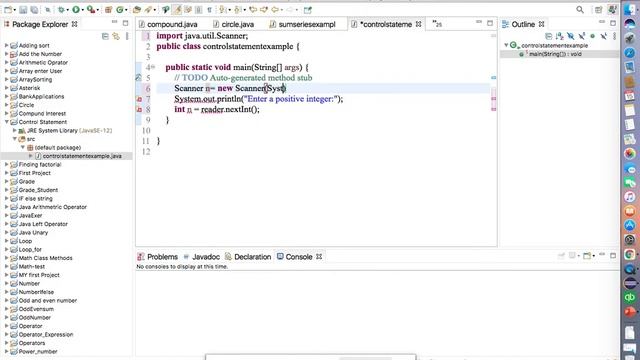Image resolution: width=640 pixels, height=360 pixels.
Task: Collapse the src folder node
Action: tap(15, 139)
